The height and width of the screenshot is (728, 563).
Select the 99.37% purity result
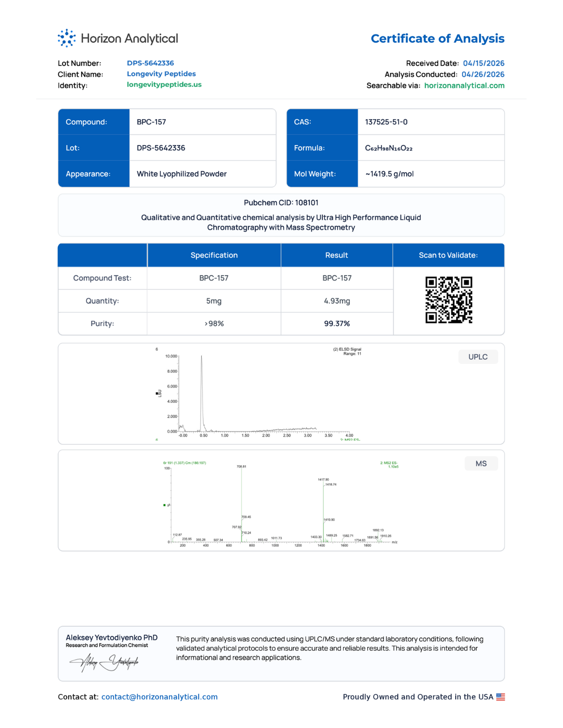pyautogui.click(x=337, y=323)
